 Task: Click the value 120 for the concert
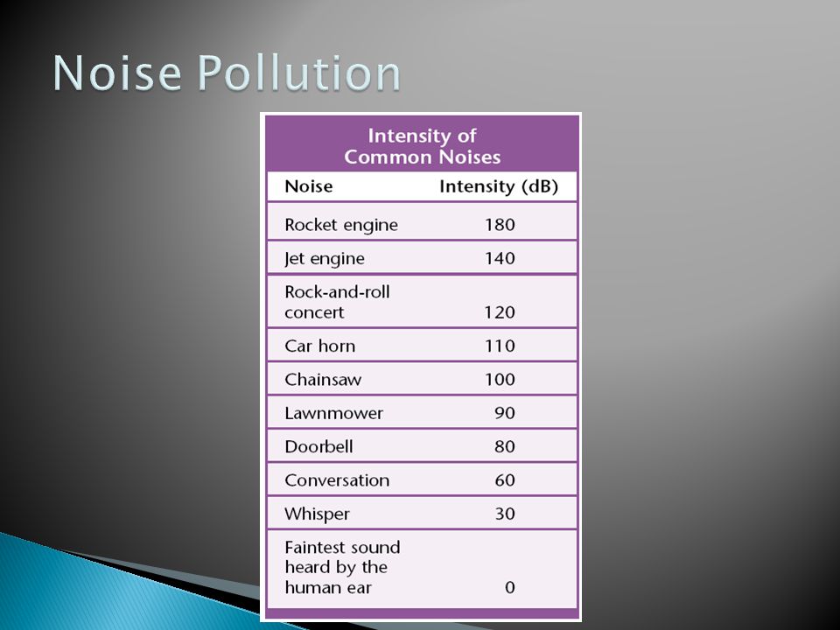pos(500,311)
